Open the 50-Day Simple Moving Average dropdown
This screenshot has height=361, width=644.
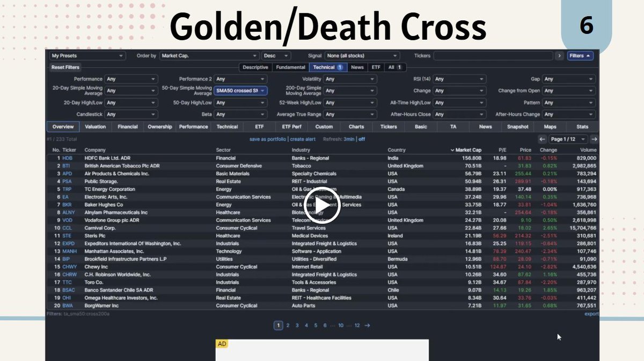240,91
